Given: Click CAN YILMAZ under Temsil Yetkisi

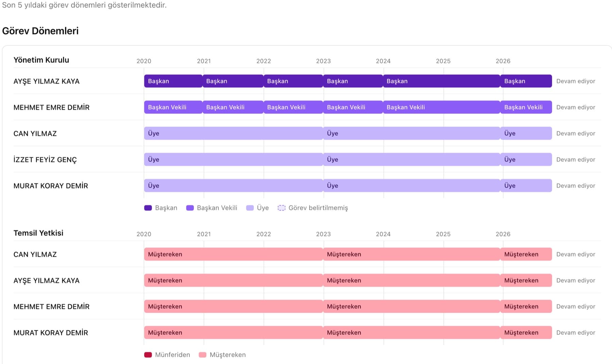Looking at the screenshot, I should (35, 254).
